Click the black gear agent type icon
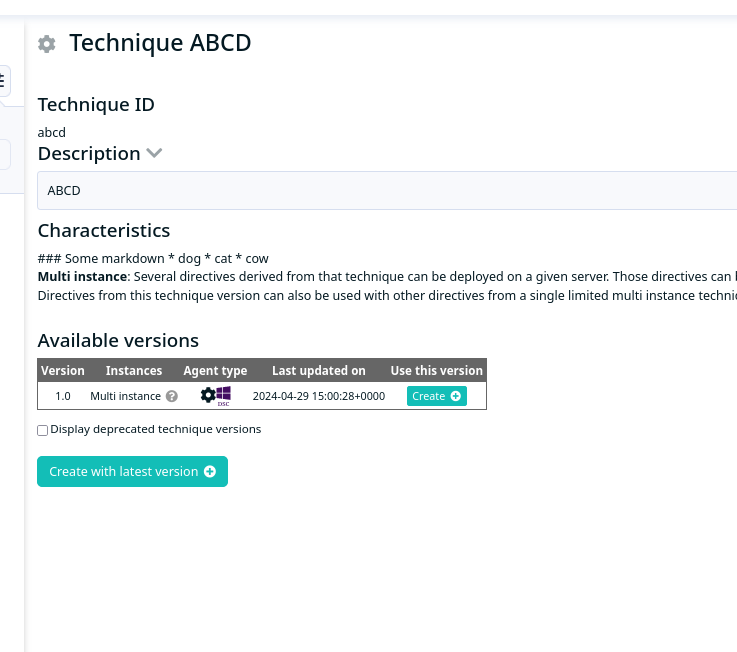The width and height of the screenshot is (737, 652). (x=208, y=395)
